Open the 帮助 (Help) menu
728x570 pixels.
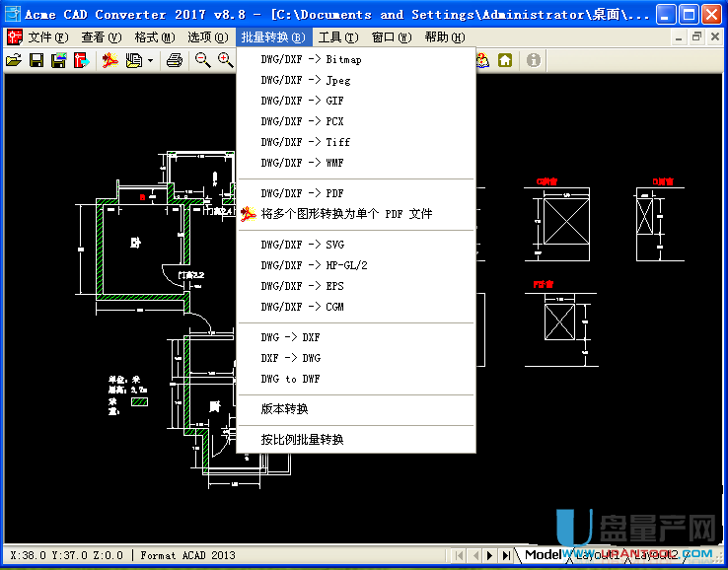(x=443, y=37)
